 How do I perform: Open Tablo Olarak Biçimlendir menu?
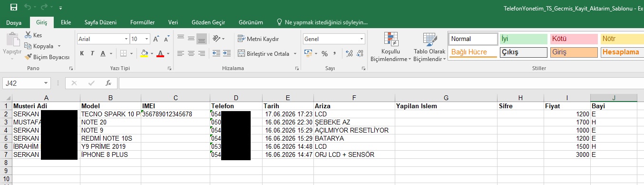429,47
